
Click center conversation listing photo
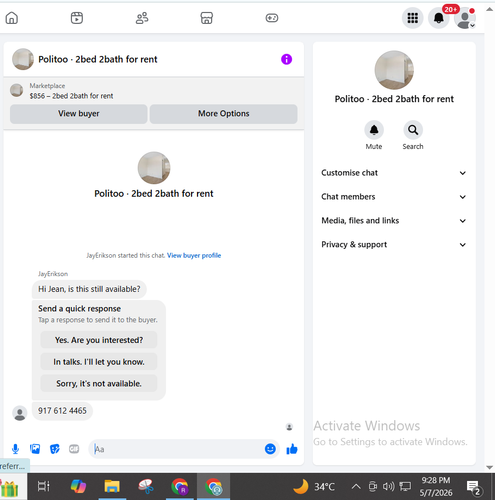154,168
